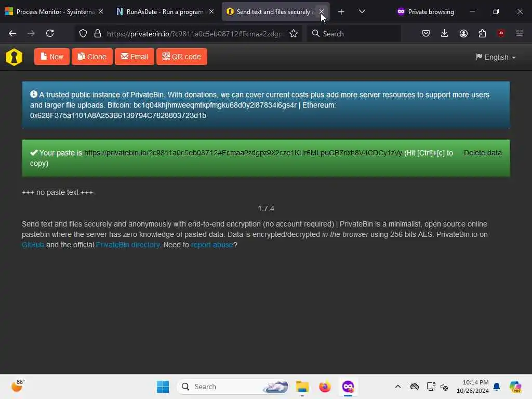Create a New paste

pos(52,57)
